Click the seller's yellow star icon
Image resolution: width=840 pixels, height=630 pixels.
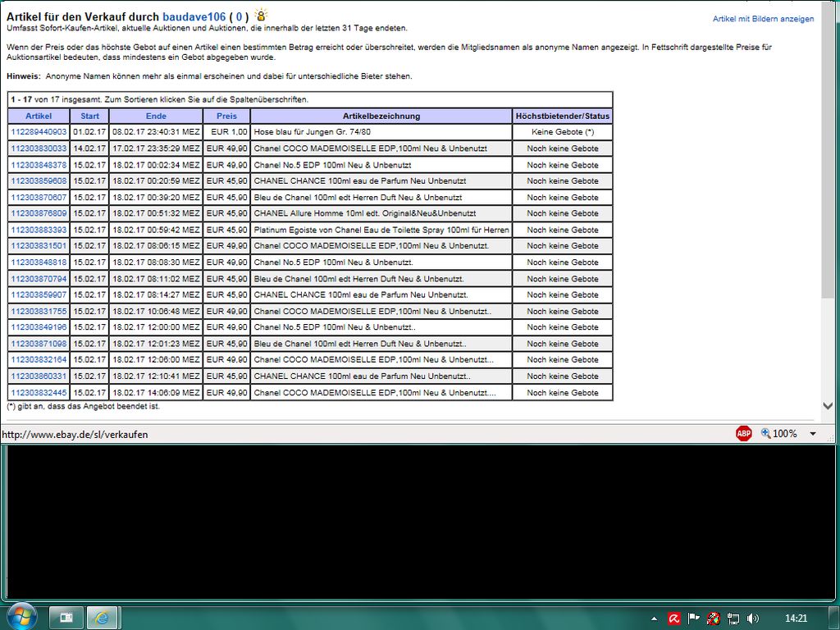point(261,15)
